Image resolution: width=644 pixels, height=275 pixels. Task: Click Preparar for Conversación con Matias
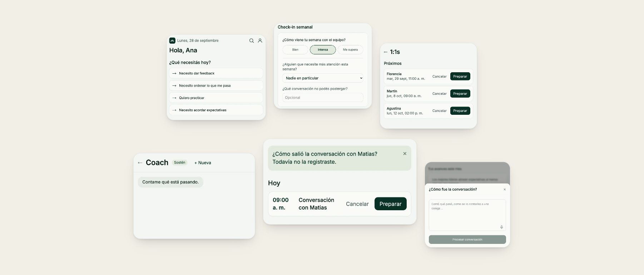pos(390,204)
